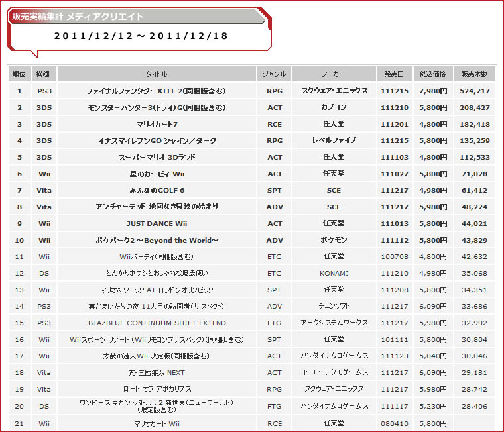Select the アンチャーテッド 地図なき冒険の始まり title
The width and height of the screenshot is (504, 432).
pyautogui.click(x=157, y=207)
